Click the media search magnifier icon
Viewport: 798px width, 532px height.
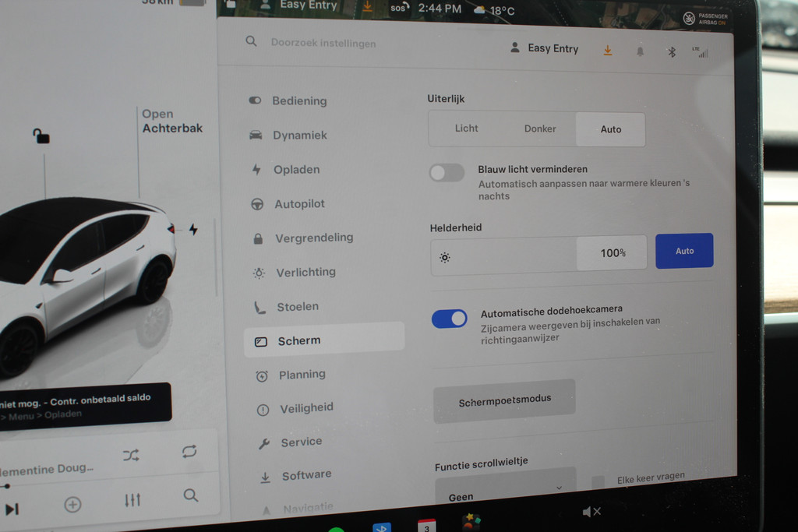coord(191,495)
